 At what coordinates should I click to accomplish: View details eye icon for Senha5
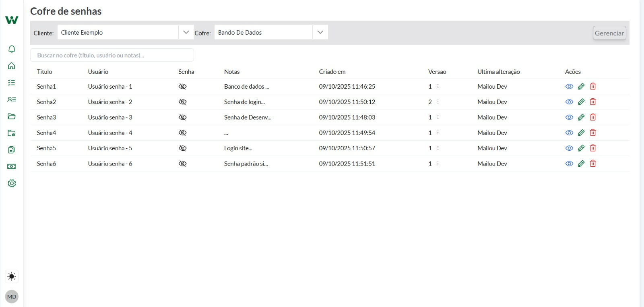point(569,148)
